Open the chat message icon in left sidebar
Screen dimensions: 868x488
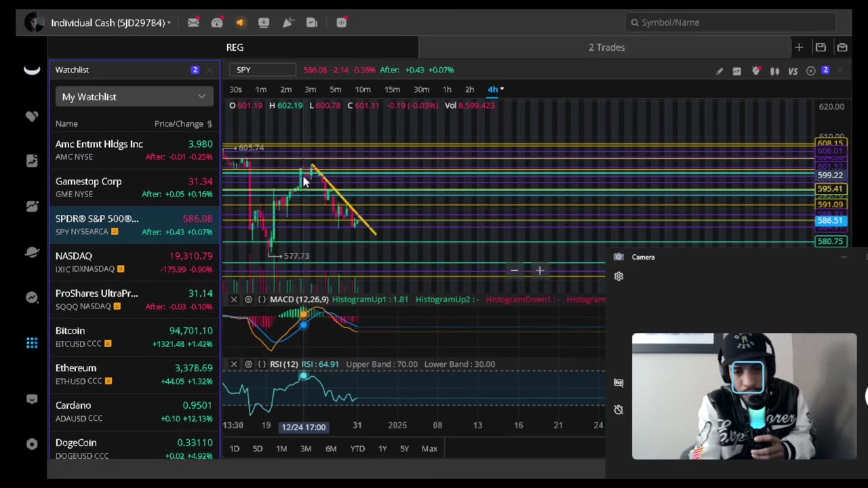coord(32,399)
